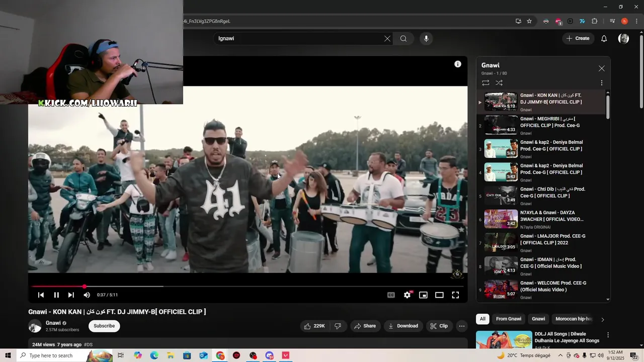Open more actions ellipsis below video

tap(462, 326)
